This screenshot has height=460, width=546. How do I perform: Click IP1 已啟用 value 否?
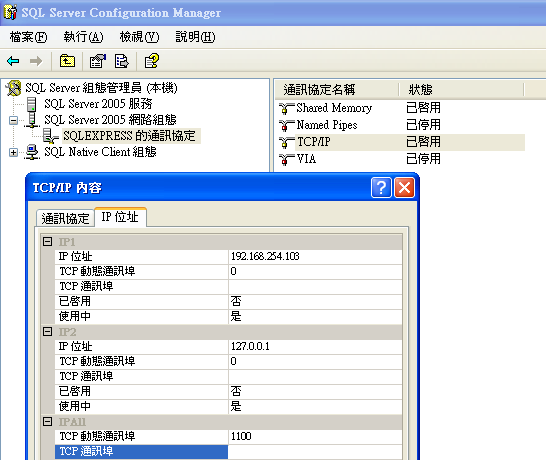315,302
